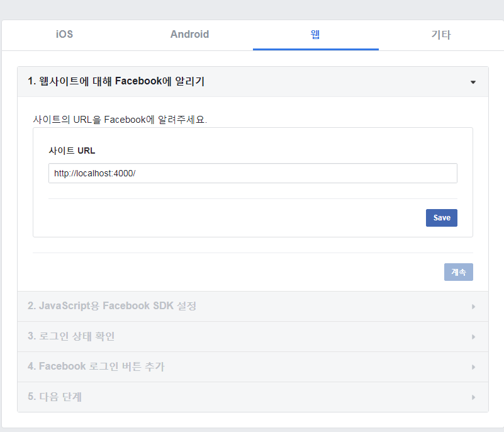Click the step 1 heading about telling Facebook
504x432 pixels.
click(116, 81)
